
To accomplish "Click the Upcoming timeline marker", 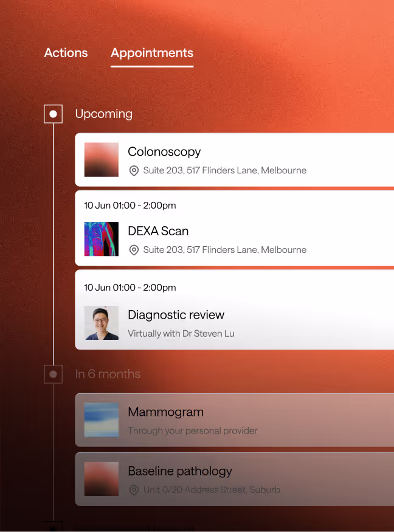I will point(54,114).
